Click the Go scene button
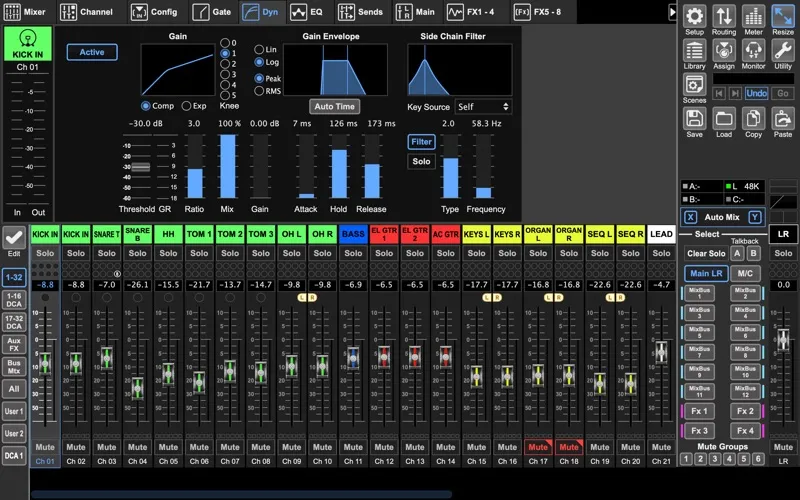The height and width of the screenshot is (500, 800). pyautogui.click(x=783, y=93)
